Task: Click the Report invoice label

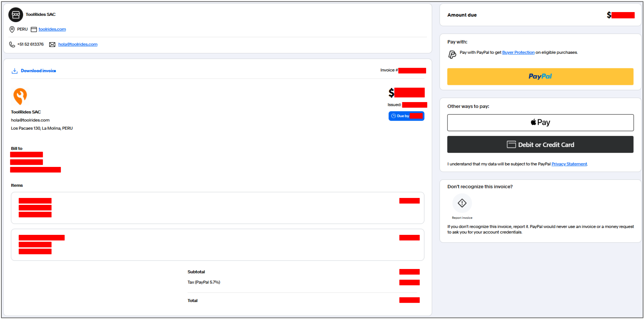Action: coord(462,218)
